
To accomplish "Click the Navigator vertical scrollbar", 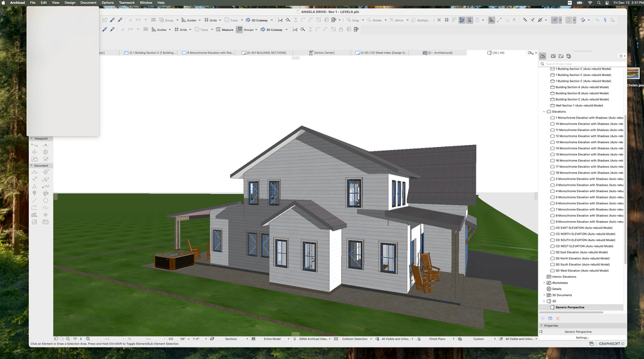I will pos(625,189).
